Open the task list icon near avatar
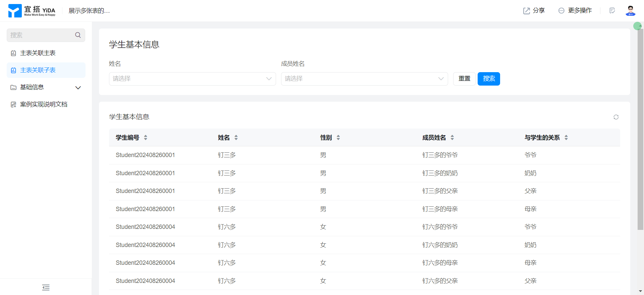This screenshot has height=295, width=644. tap(612, 11)
